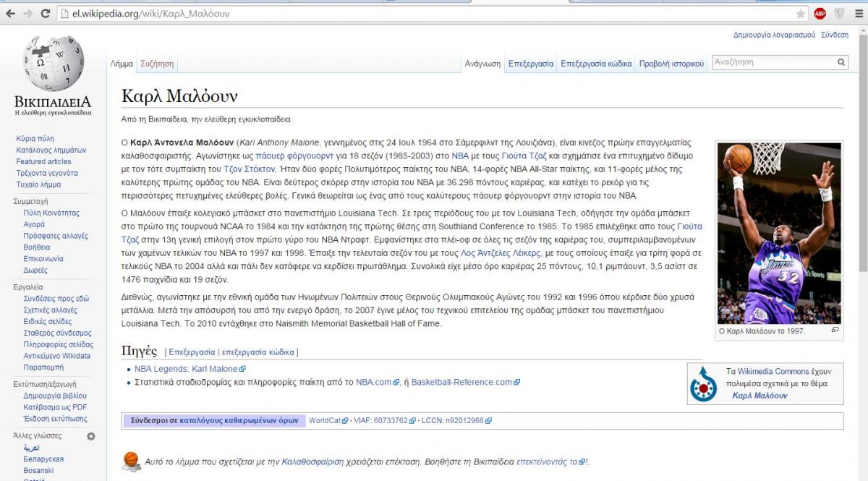The height and width of the screenshot is (481, 868).
Task: Go back with browser back arrow
Action: (11, 14)
